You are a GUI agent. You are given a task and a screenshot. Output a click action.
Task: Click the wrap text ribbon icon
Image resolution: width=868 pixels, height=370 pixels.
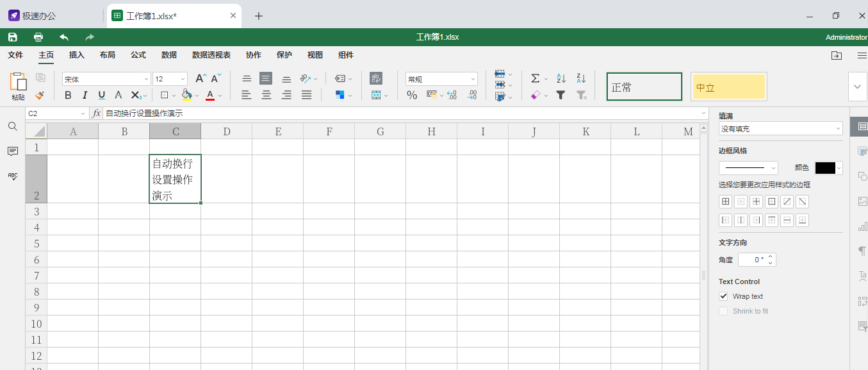click(x=376, y=78)
